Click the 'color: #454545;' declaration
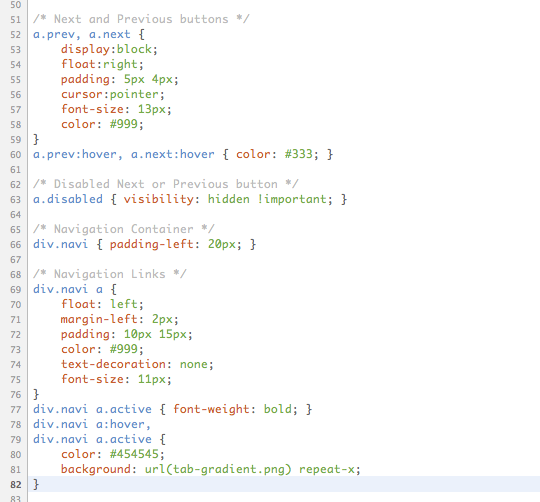Screen dimensions: 540x502 [x=113, y=454]
